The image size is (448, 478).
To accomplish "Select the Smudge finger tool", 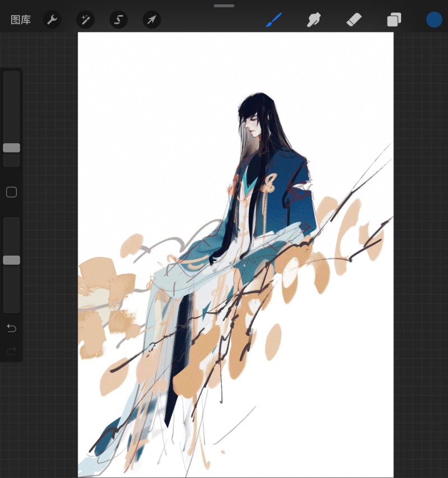I will (x=314, y=20).
